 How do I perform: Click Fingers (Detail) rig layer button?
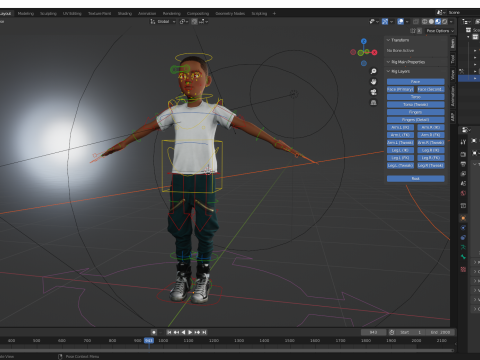tap(415, 120)
